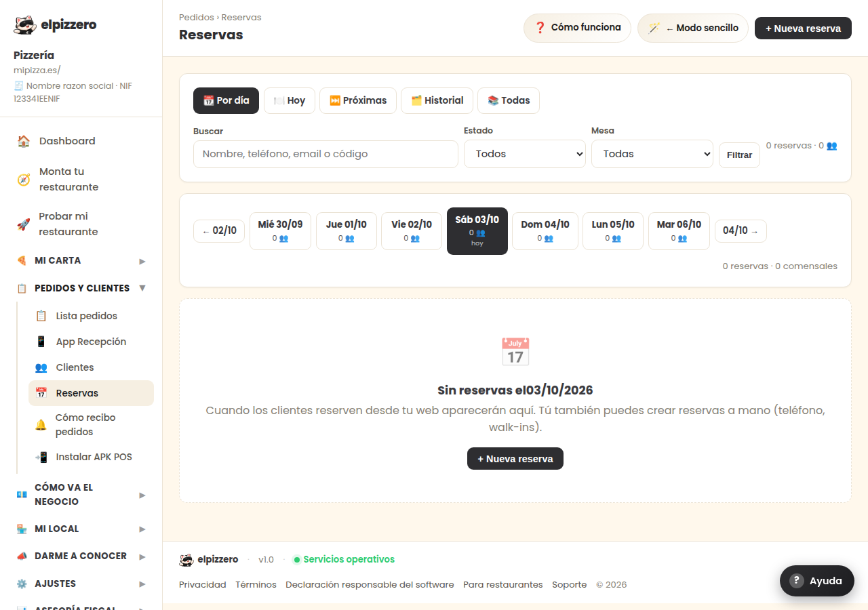Click the Filtrar button
The width and height of the screenshot is (868, 610).
coord(739,155)
